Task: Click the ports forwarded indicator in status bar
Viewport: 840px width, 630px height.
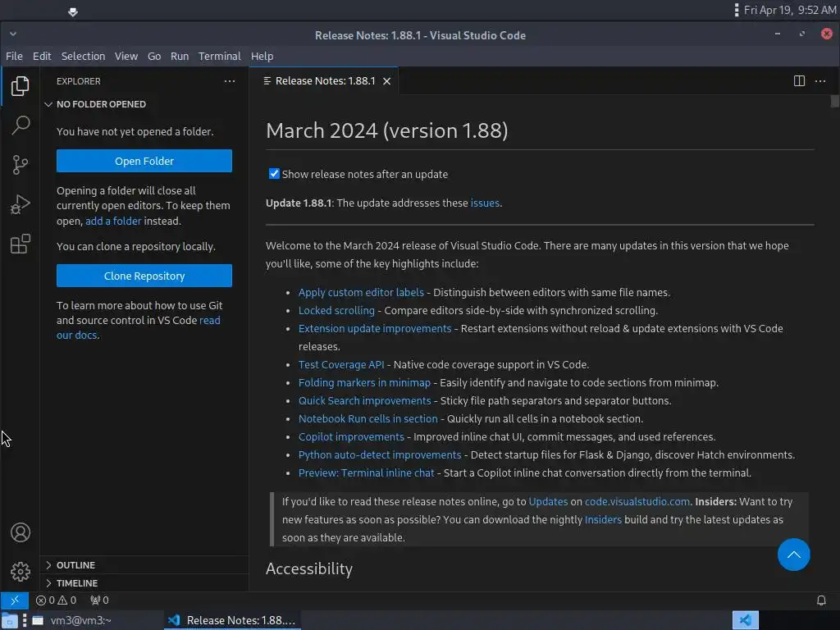Action: tap(99, 600)
